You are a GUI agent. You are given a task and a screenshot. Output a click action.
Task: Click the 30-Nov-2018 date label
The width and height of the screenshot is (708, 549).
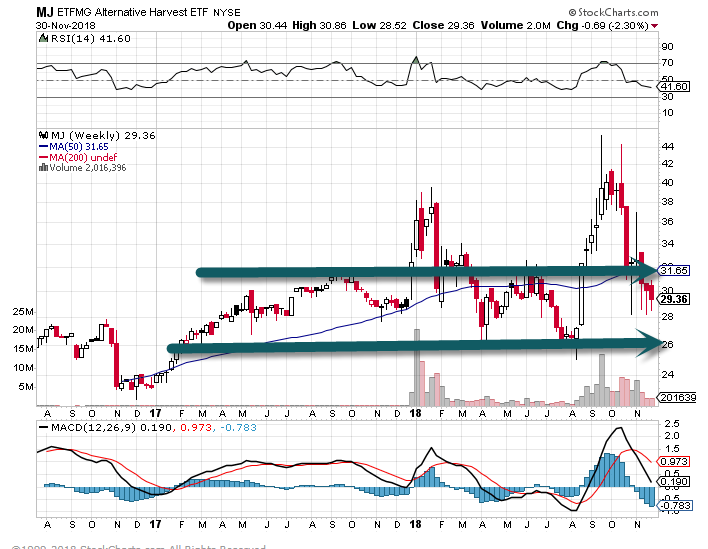click(66, 25)
